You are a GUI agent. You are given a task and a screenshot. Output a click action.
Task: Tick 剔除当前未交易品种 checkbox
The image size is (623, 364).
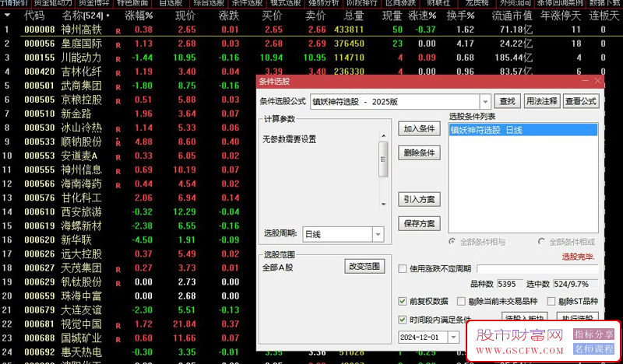[x=461, y=301]
